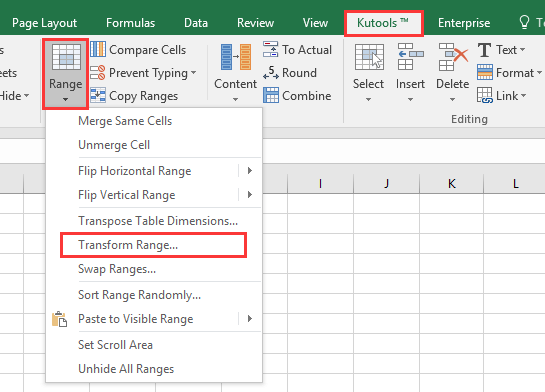Click the Combine label
Image resolution: width=545 pixels, height=392 pixels.
click(x=307, y=96)
